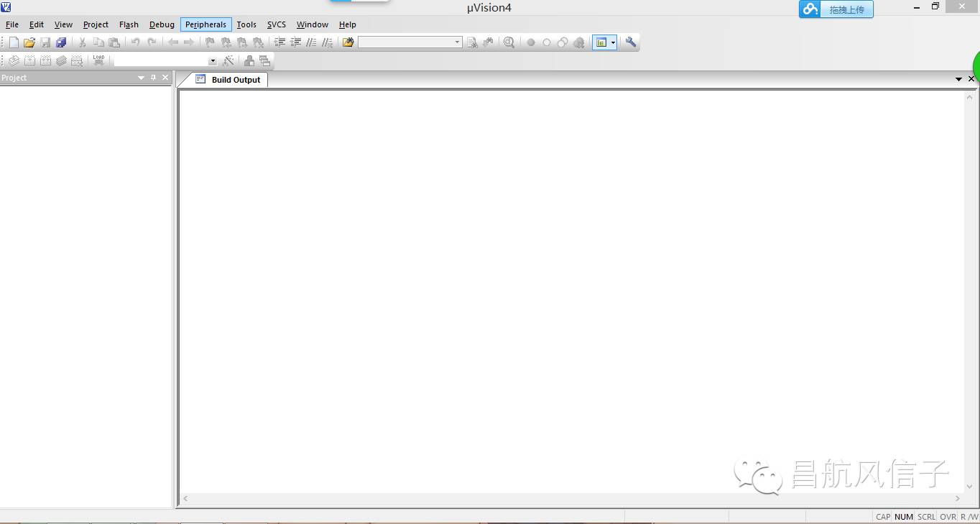Open the SVCS menu

pos(277,24)
